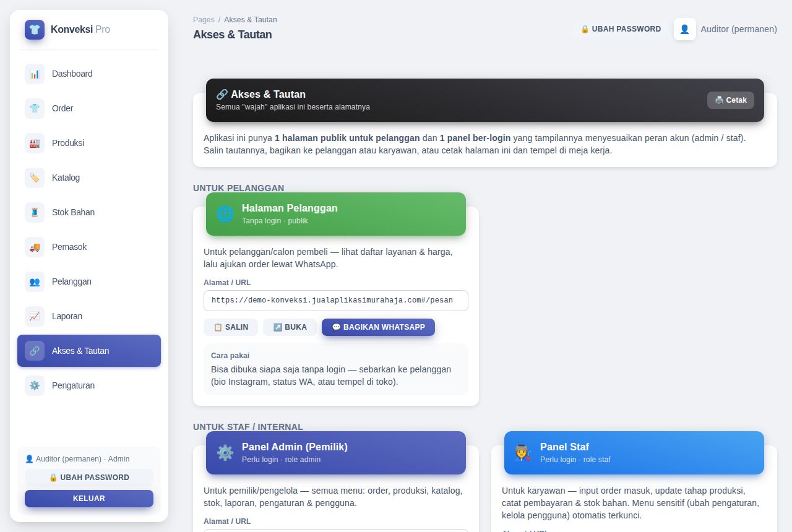Click the KELUAR logout button
The width and height of the screenshot is (792, 532).
[89, 499]
